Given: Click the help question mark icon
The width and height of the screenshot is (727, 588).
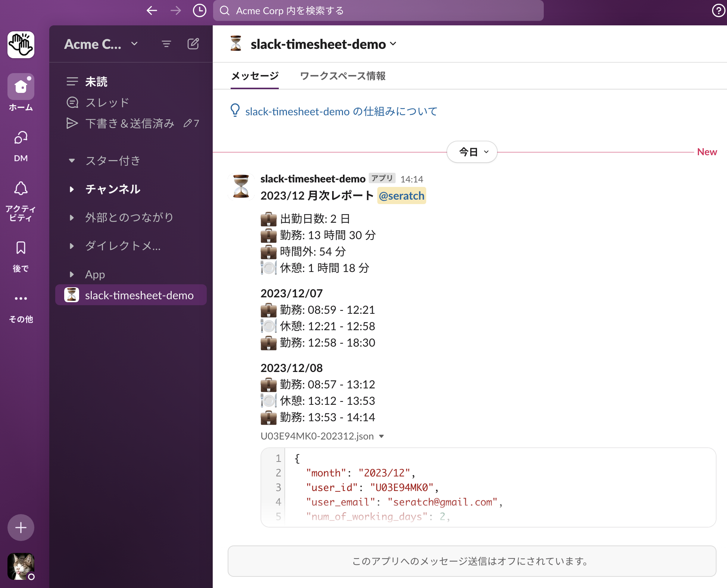Looking at the screenshot, I should tap(718, 10).
